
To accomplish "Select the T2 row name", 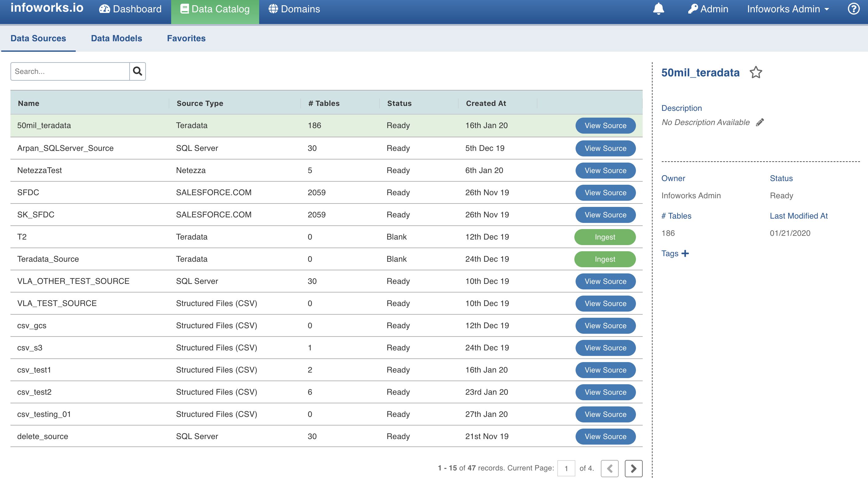I will point(22,236).
